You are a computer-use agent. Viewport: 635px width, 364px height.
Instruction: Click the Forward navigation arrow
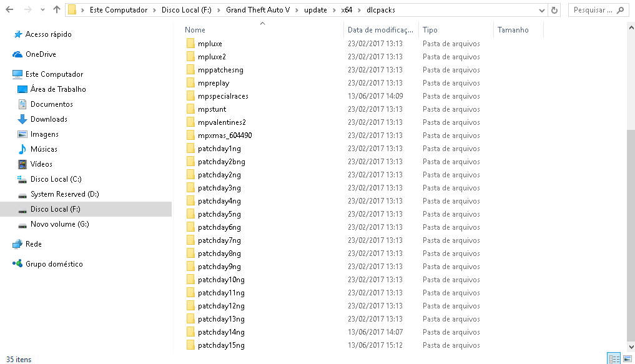[27, 10]
